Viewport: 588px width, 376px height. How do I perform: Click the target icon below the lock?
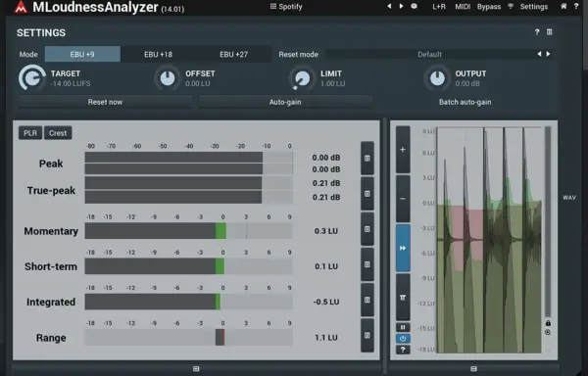[x=548, y=332]
